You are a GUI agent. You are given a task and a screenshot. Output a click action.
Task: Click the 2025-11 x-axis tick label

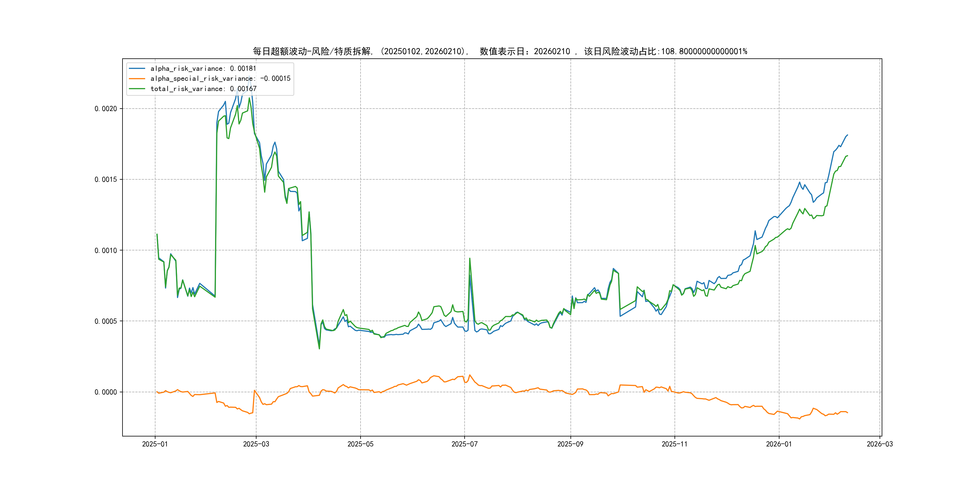click(675, 444)
